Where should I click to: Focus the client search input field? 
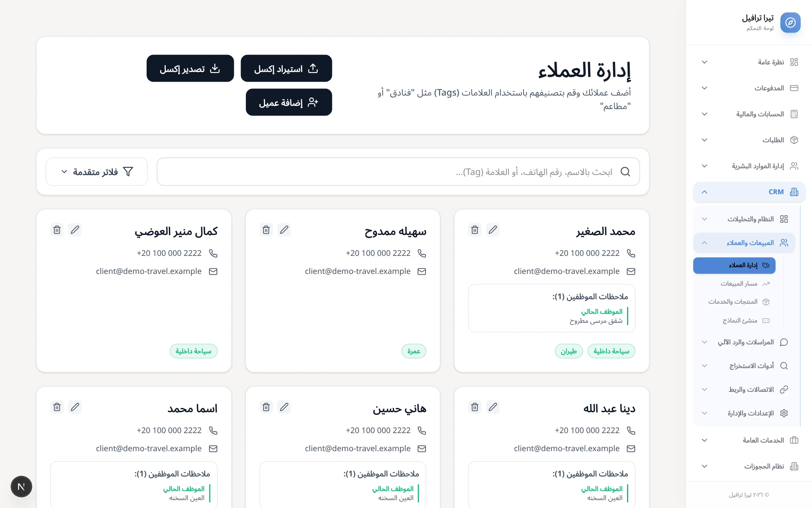tap(398, 172)
